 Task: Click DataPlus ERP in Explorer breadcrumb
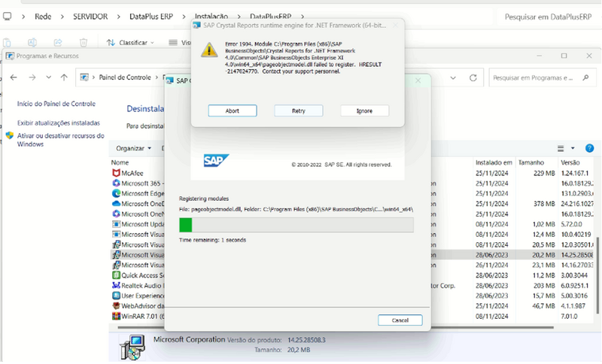tap(151, 17)
